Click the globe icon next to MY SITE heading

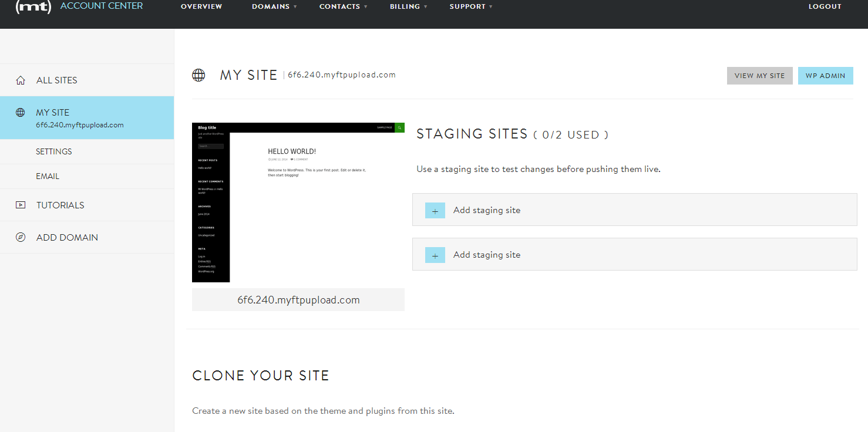pos(199,75)
